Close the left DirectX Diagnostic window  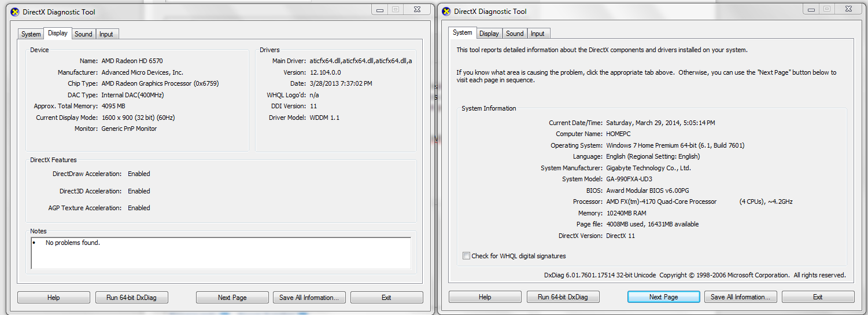(416, 9)
